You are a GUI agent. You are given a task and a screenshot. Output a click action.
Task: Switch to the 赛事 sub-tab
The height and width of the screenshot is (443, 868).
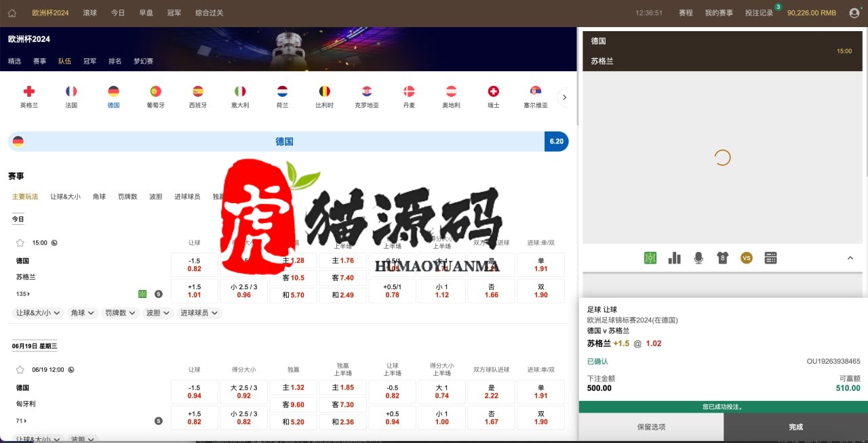pos(39,61)
